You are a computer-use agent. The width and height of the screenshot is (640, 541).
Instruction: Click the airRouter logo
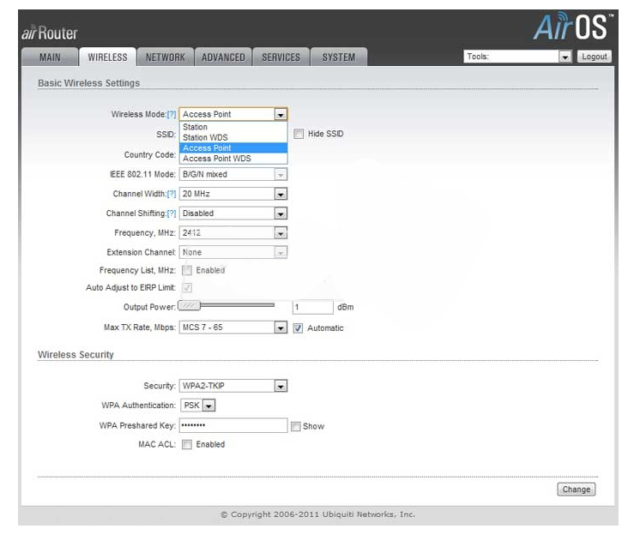[49, 33]
